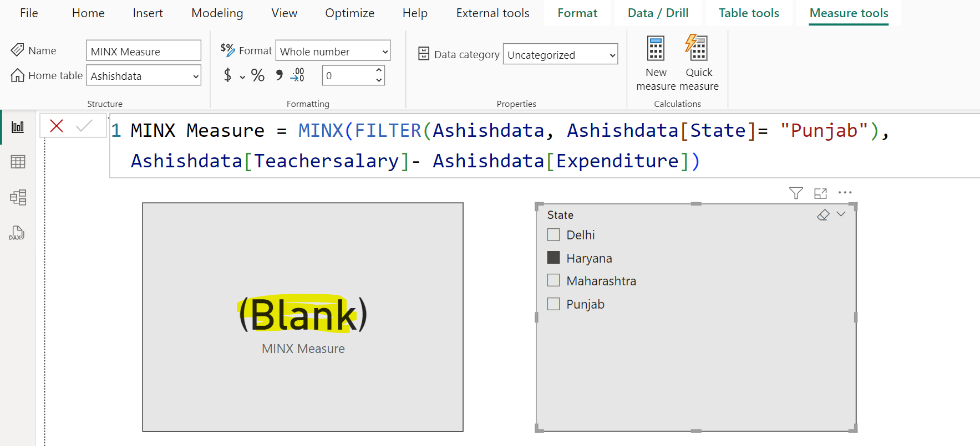
Task: Open Data category Uncategorized dropdown
Action: (x=560, y=55)
